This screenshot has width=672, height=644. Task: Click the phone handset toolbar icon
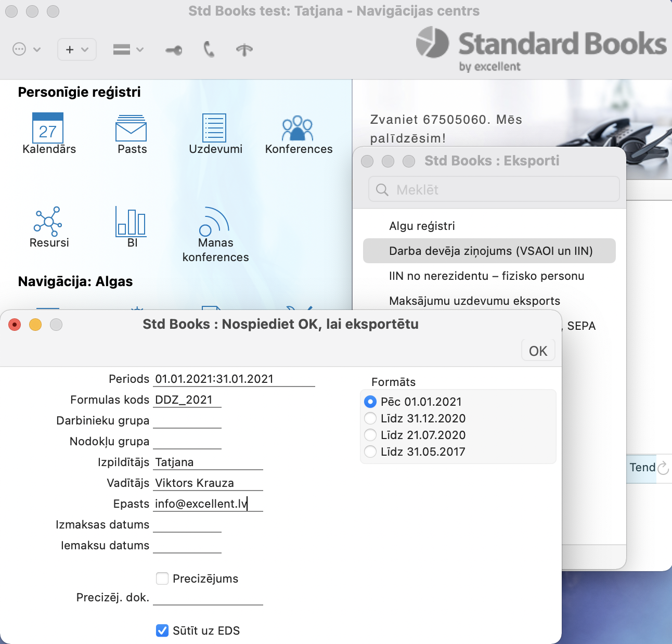click(x=209, y=49)
